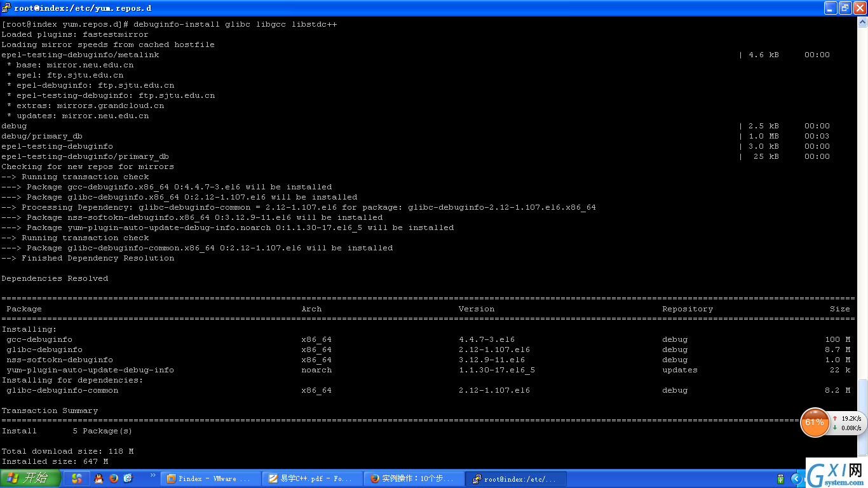The height and width of the screenshot is (488, 868).
Task: Click the 'Installing for dependencies:' line
Action: click(x=72, y=380)
